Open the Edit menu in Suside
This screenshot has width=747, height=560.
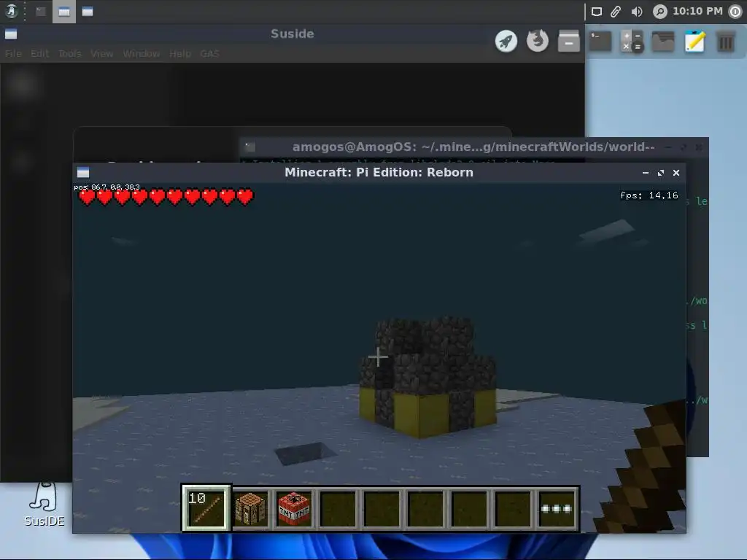(39, 53)
